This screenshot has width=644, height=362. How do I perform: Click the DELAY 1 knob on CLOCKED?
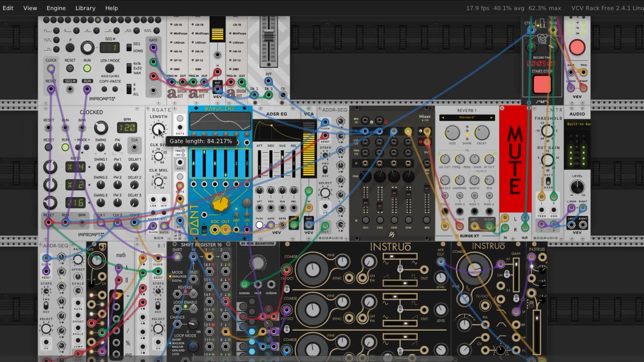(134, 166)
